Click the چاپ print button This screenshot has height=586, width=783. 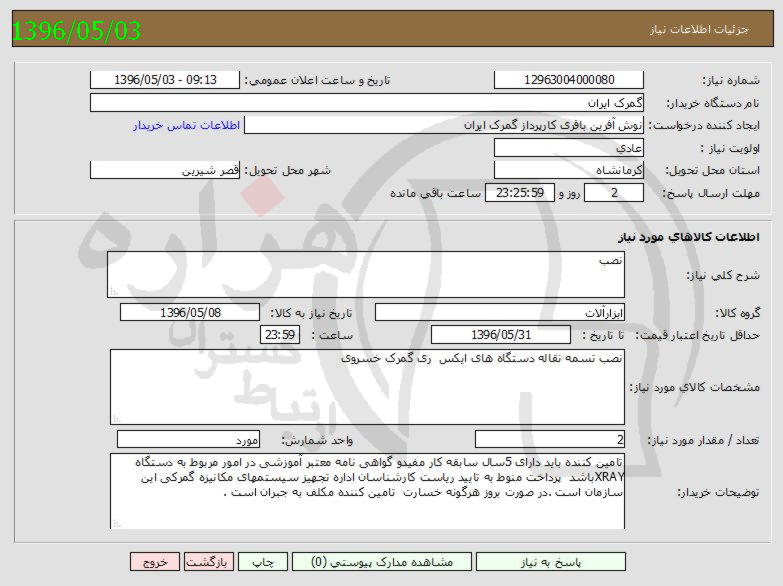click(x=263, y=562)
